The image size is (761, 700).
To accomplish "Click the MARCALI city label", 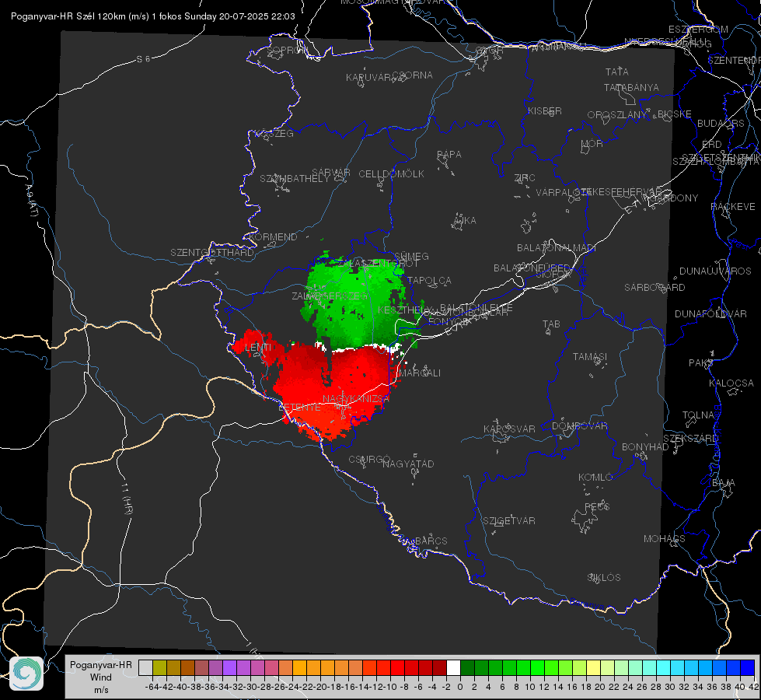I will 420,373.
